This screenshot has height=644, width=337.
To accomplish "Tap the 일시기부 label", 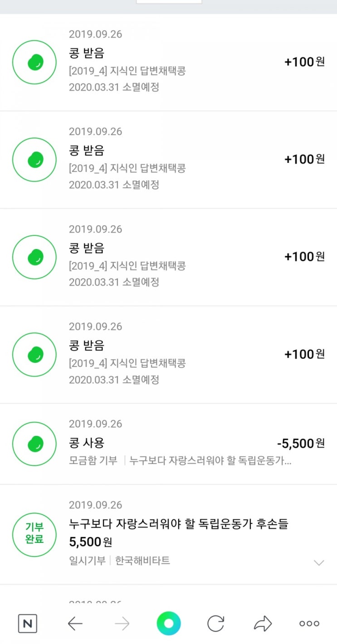I will coord(88,561).
